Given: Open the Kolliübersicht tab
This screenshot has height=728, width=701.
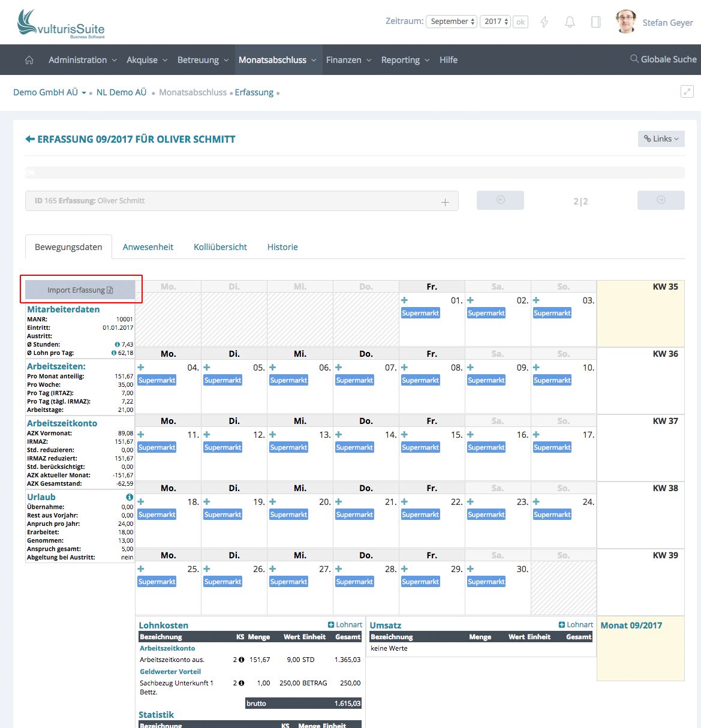Looking at the screenshot, I should click(220, 247).
